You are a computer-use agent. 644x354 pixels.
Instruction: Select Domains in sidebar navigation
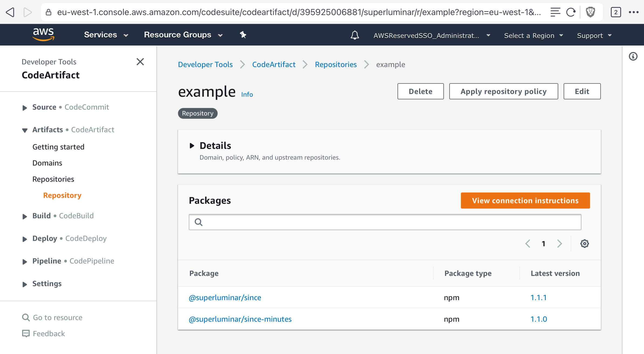point(47,163)
